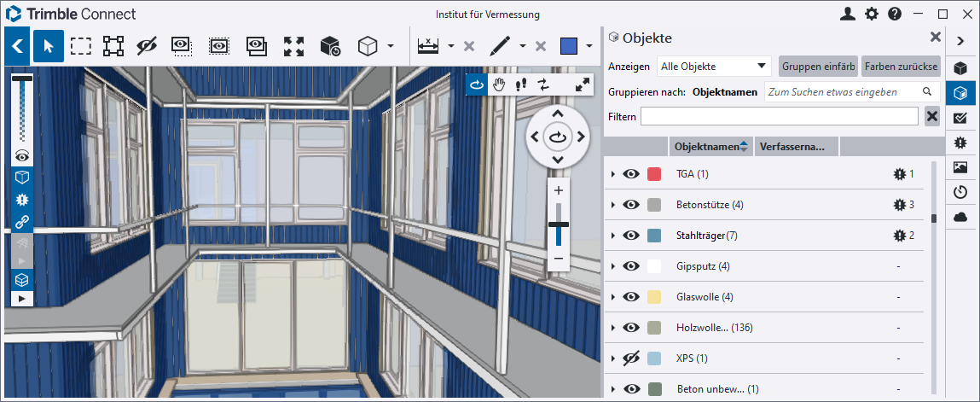The width and height of the screenshot is (980, 402).
Task: Click the zoom-to-fit arrows icon
Action: (293, 46)
